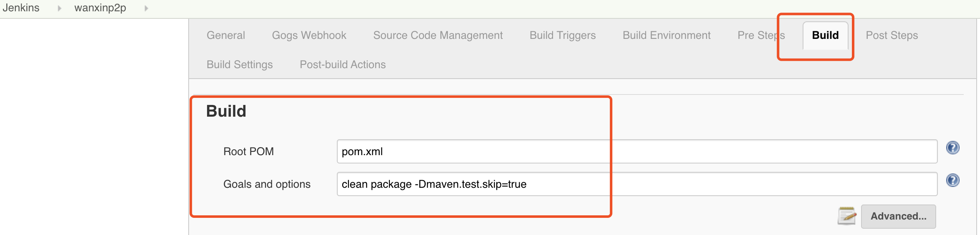The image size is (980, 235).
Task: Select the Post-build Actions tab
Action: [x=343, y=64]
